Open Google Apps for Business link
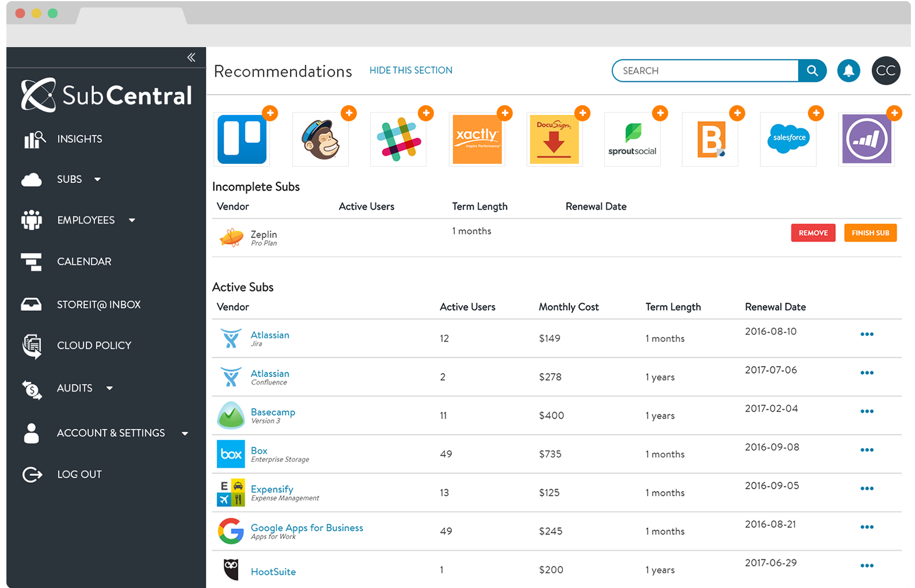This screenshot has width=915, height=588. 307,528
